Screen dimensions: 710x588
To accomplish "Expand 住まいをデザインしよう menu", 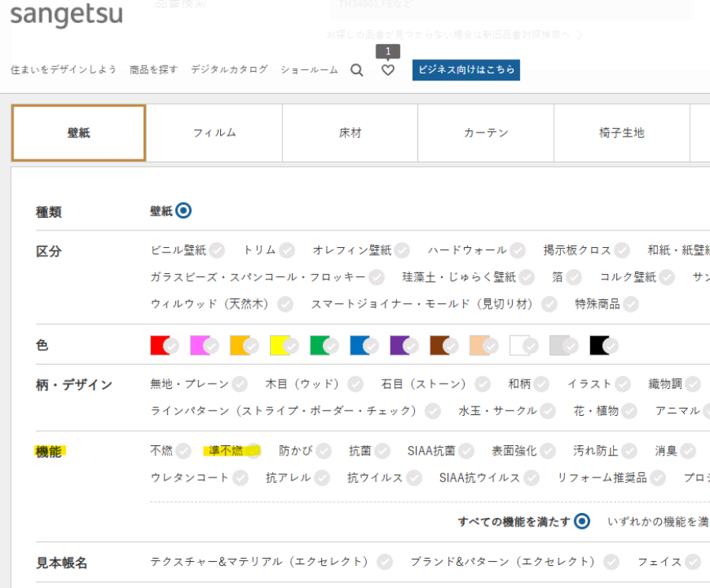I will click(64, 70).
